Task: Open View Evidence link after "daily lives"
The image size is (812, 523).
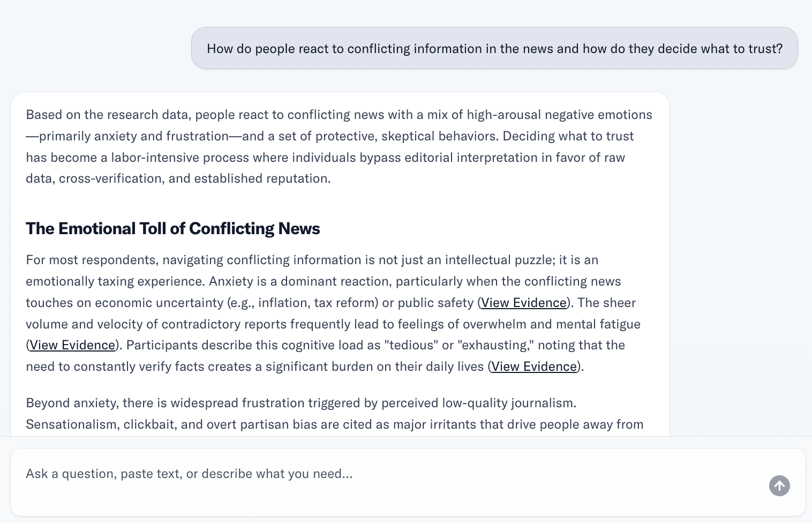Action: click(533, 367)
